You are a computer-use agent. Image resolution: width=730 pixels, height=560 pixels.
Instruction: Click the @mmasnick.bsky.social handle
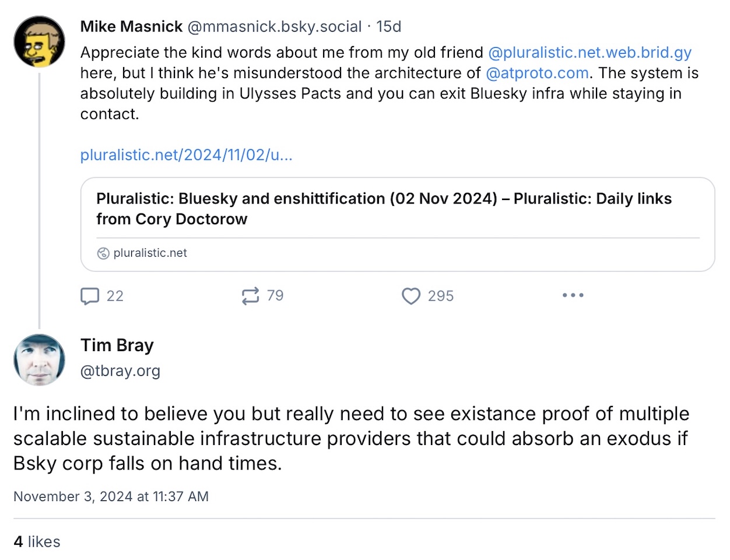coord(274,26)
